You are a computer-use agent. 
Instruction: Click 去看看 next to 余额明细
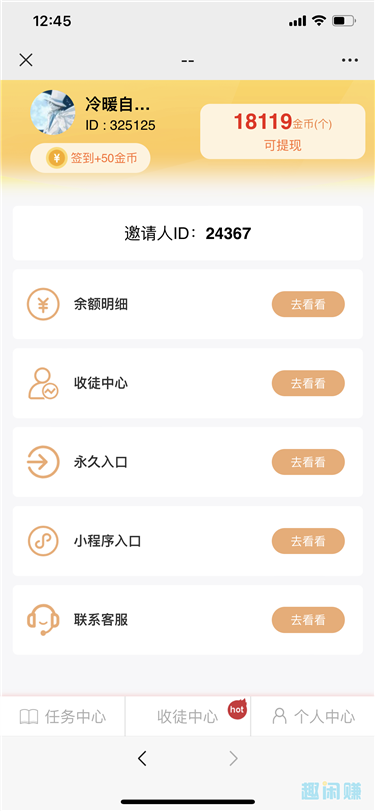(x=308, y=304)
